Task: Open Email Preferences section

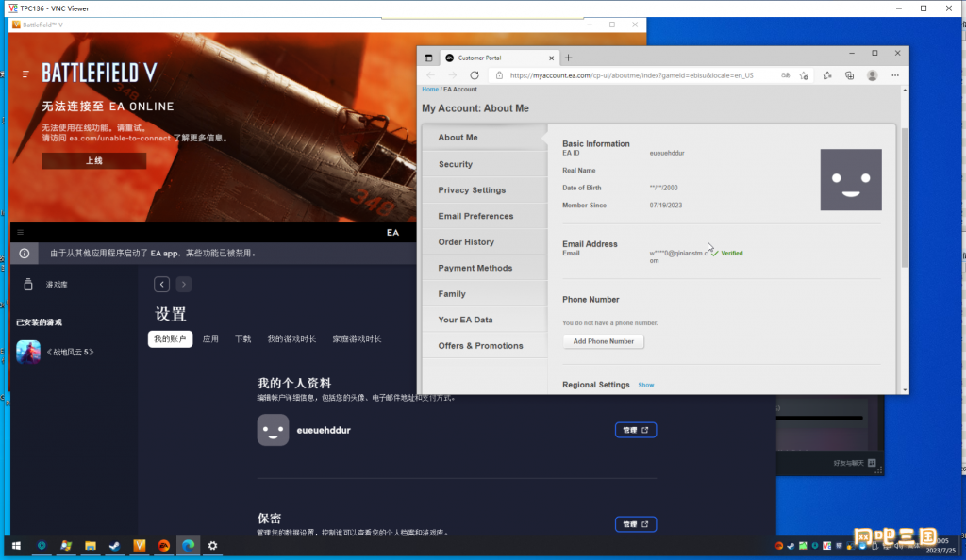Action: (485, 216)
